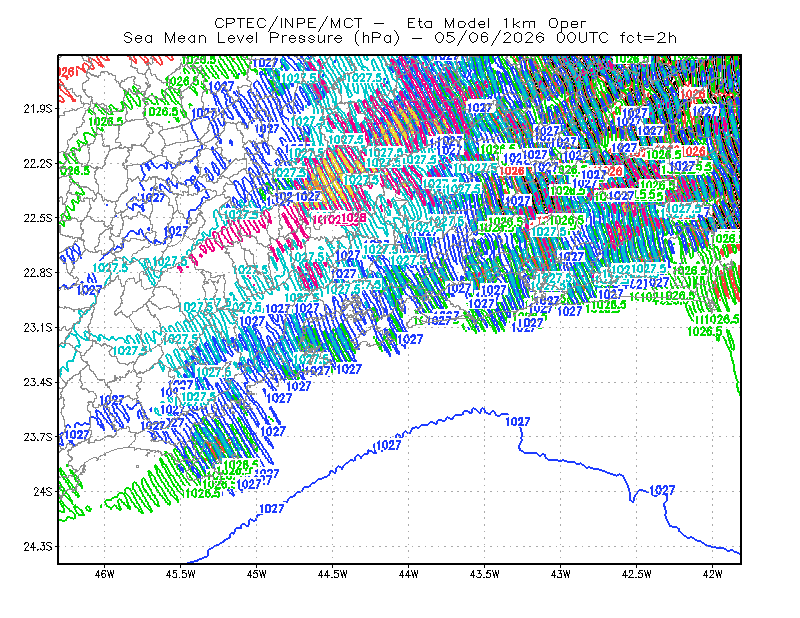
Task: Click the 22.2S latitude axis label
Action: point(38,163)
